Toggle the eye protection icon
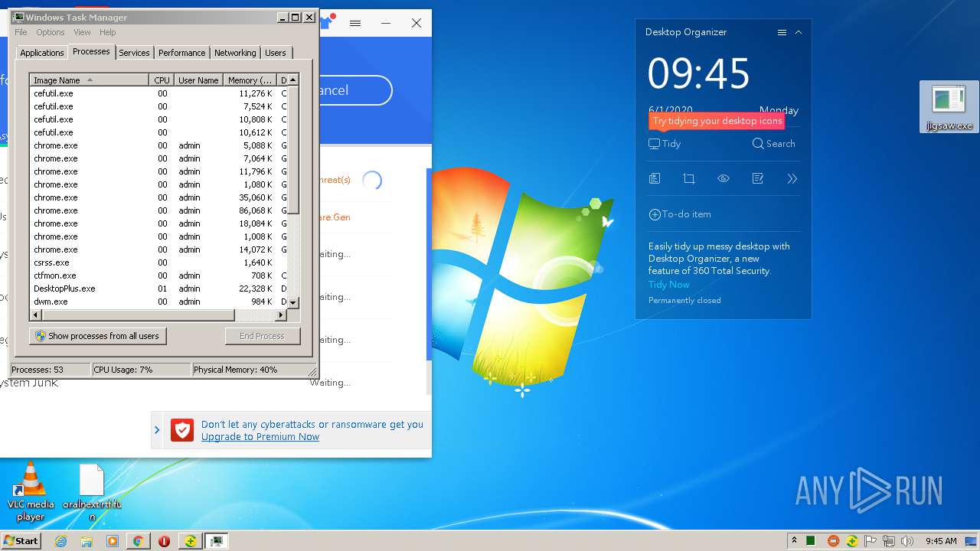The width and height of the screenshot is (980, 551). 724,178
